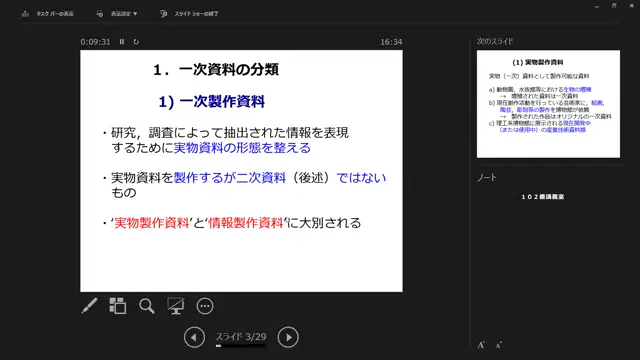Click the Notes heading label
This screenshot has height=360, width=640.
click(487, 177)
